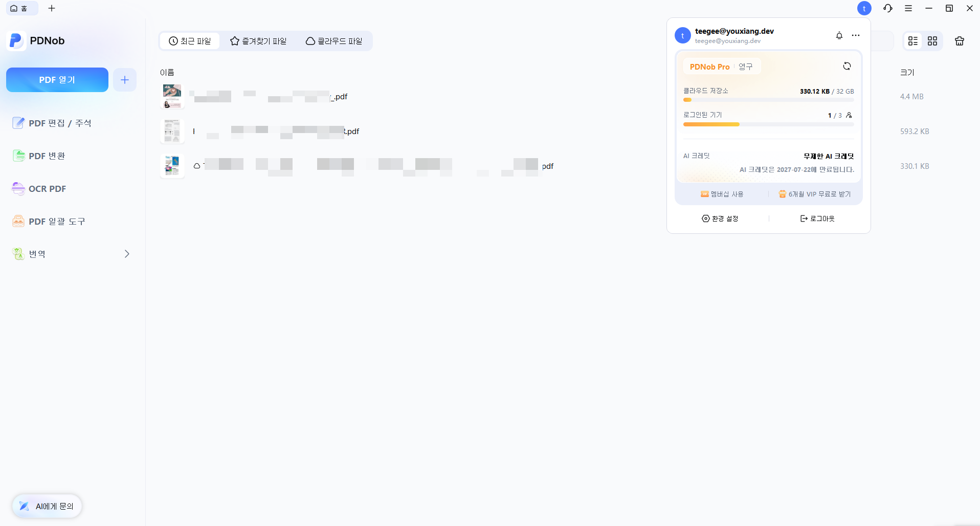Click 멤버십 사용 in the account popup
The height and width of the screenshot is (526, 980).
(722, 194)
